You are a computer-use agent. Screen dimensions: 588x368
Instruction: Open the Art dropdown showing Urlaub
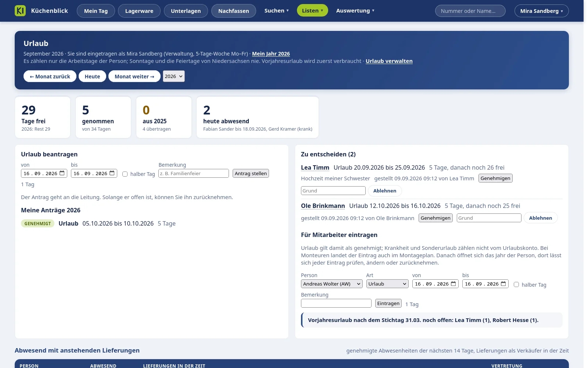coord(387,284)
